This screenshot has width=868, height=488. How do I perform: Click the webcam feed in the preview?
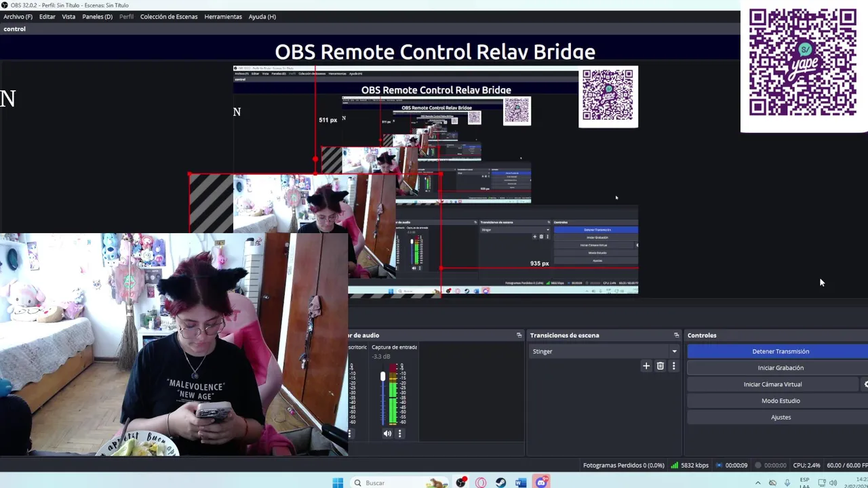174,344
